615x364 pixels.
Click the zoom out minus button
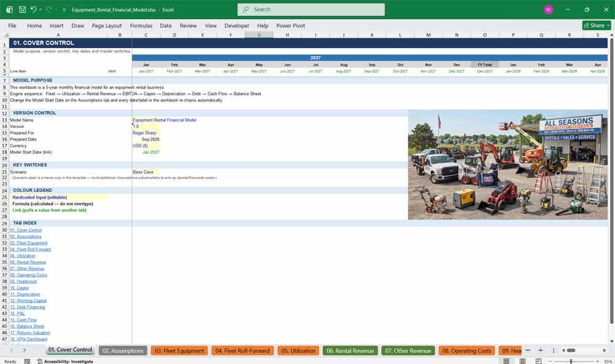coord(550,362)
